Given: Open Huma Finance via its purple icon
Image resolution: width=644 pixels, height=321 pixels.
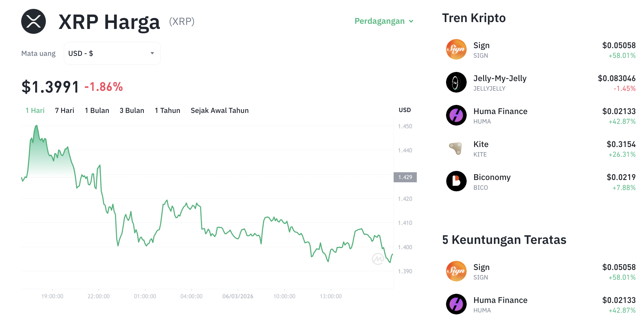Looking at the screenshot, I should pos(456,115).
